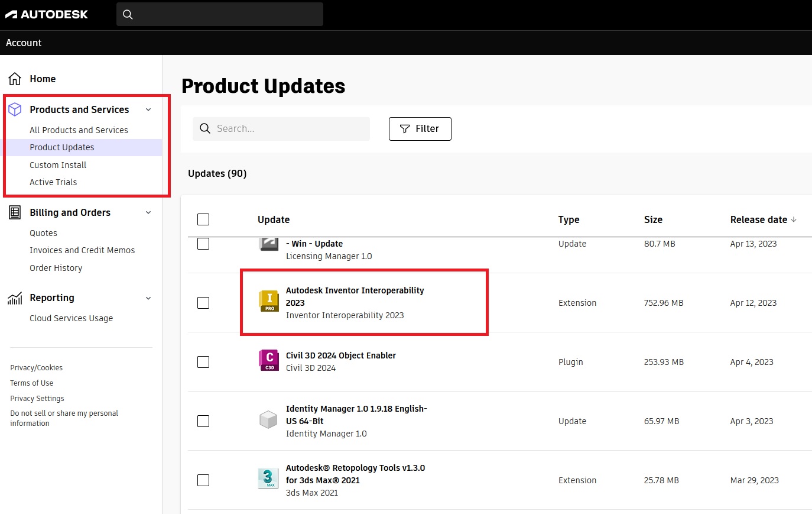Check the Inventor Interoperability 2023 row checkbox

203,303
